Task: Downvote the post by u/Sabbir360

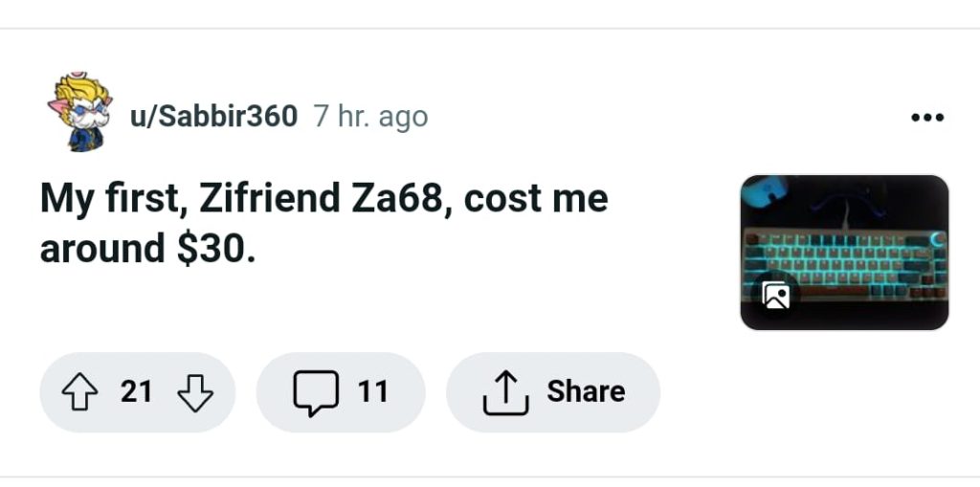Action: (195, 392)
